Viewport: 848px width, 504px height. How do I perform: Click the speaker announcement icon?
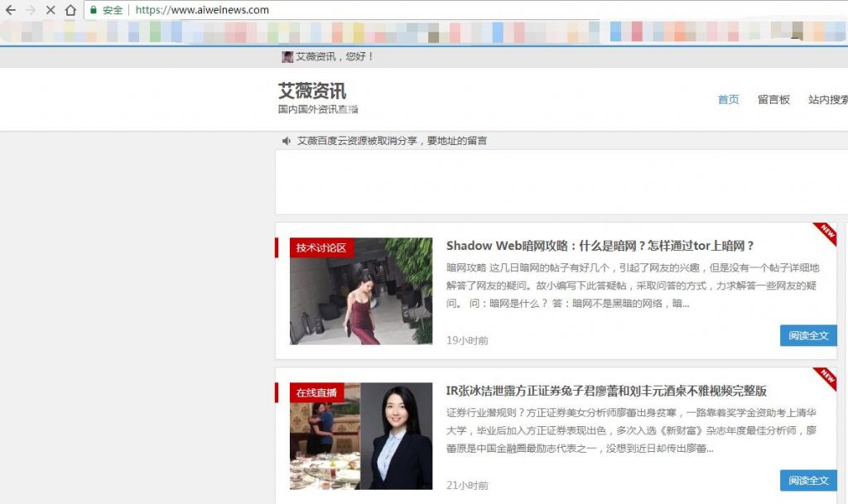coord(286,141)
